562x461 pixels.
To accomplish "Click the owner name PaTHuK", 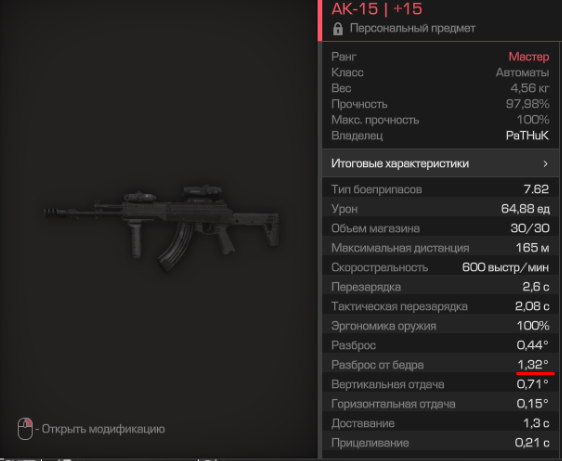I will [527, 136].
